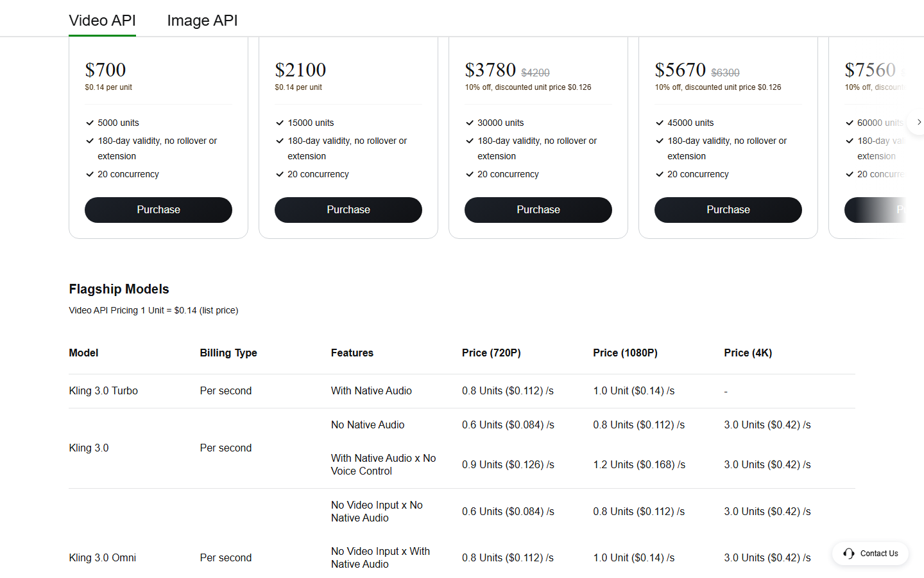
Task: Click "20 concurrency" in the $2100 card
Action: click(x=318, y=174)
